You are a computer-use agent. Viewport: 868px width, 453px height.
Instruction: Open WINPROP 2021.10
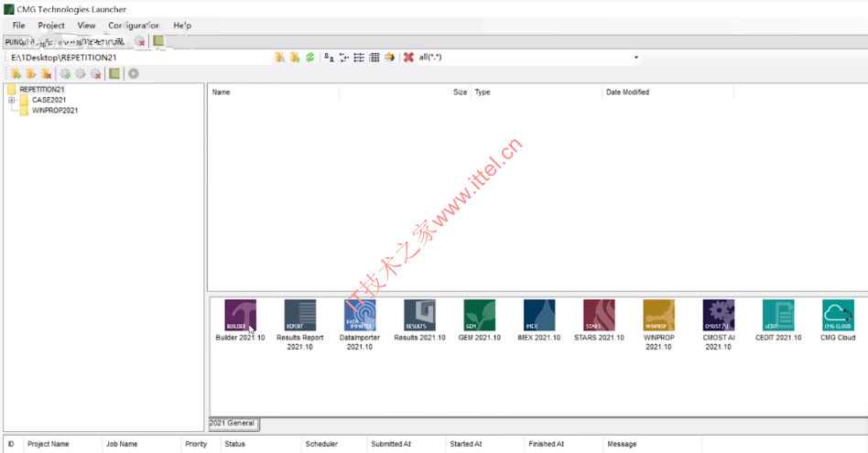(658, 325)
